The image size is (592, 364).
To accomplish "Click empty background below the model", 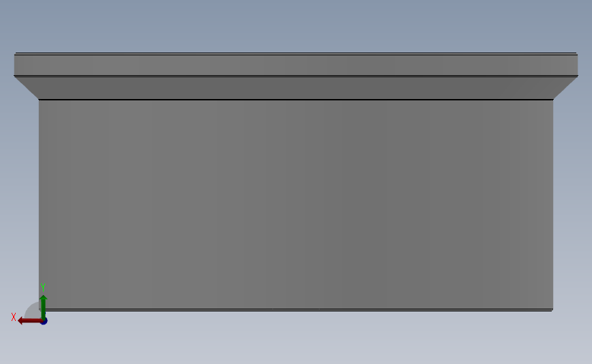I will coord(296,338).
